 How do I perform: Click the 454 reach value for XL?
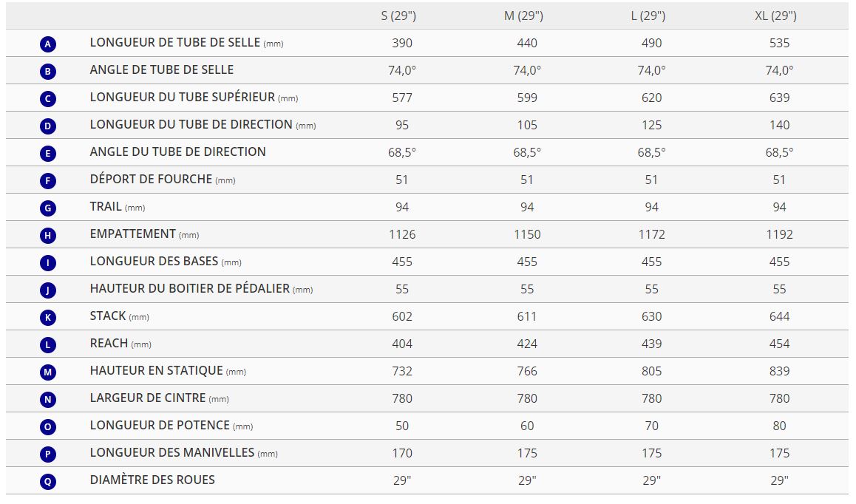pyautogui.click(x=779, y=344)
